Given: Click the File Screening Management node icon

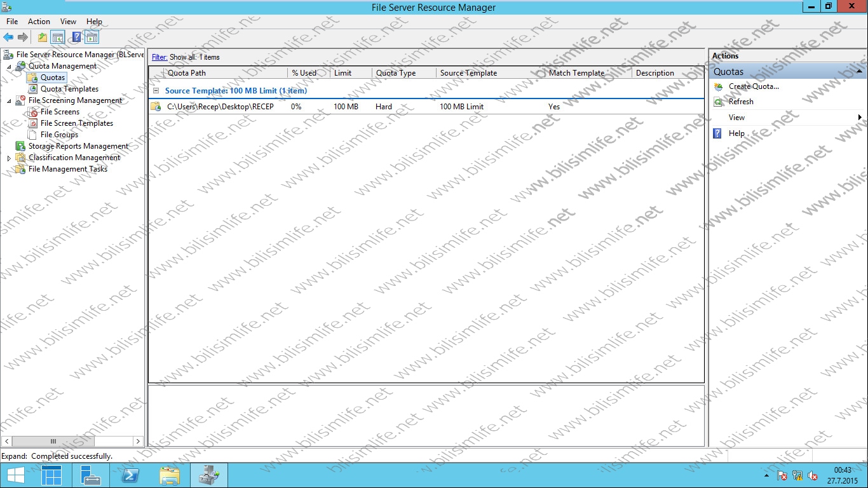Looking at the screenshot, I should pyautogui.click(x=21, y=100).
